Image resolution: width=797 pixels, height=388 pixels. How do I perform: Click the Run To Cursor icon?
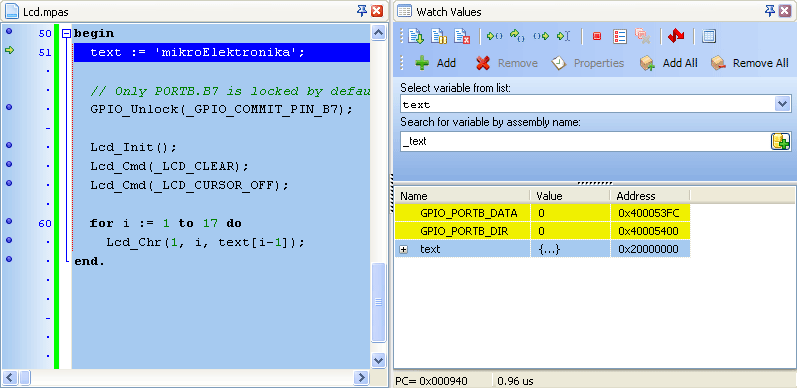564,36
